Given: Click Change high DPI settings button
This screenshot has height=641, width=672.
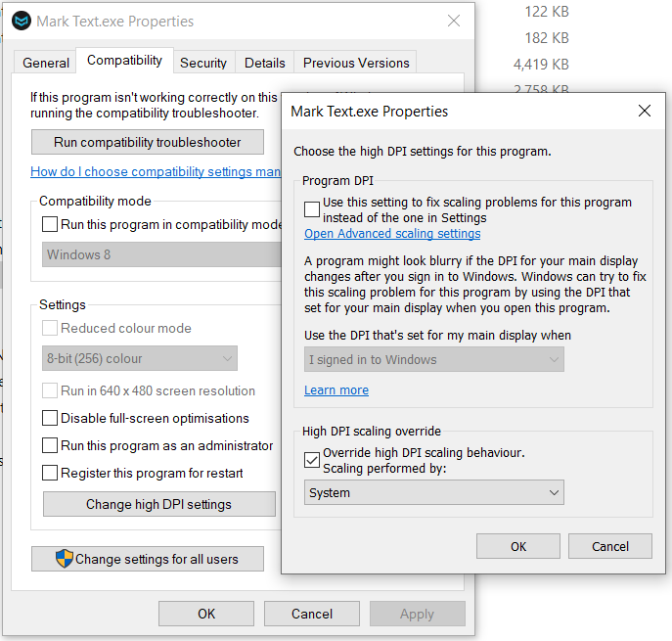Looking at the screenshot, I should click(159, 504).
